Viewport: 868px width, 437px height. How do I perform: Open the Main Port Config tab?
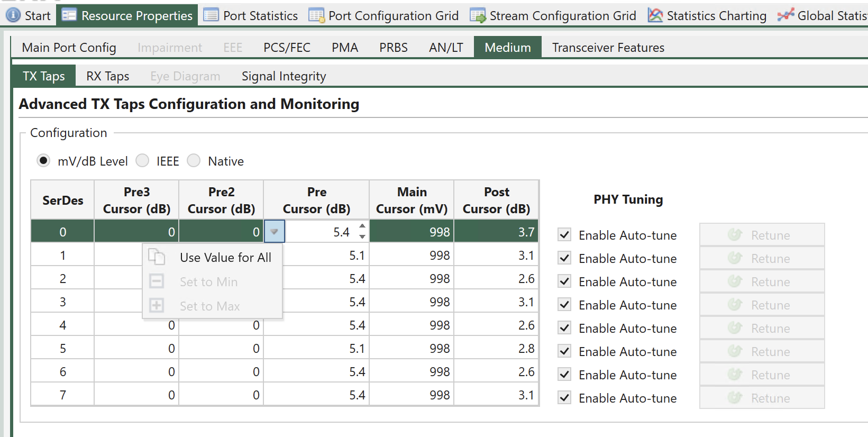69,48
